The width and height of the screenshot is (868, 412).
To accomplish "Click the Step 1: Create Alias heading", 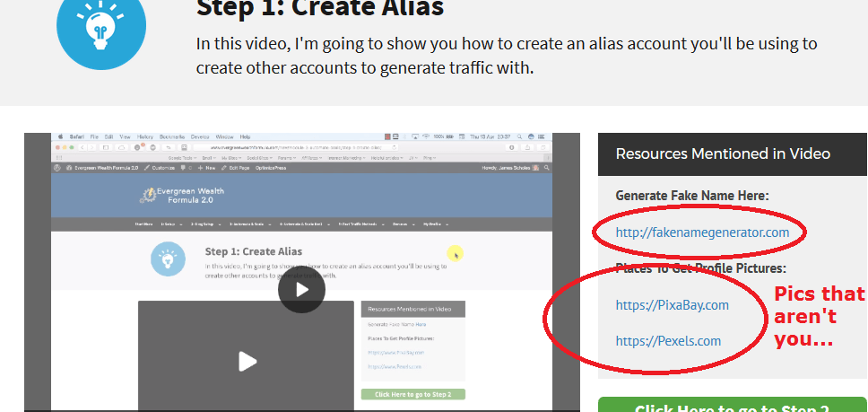I will (x=320, y=8).
